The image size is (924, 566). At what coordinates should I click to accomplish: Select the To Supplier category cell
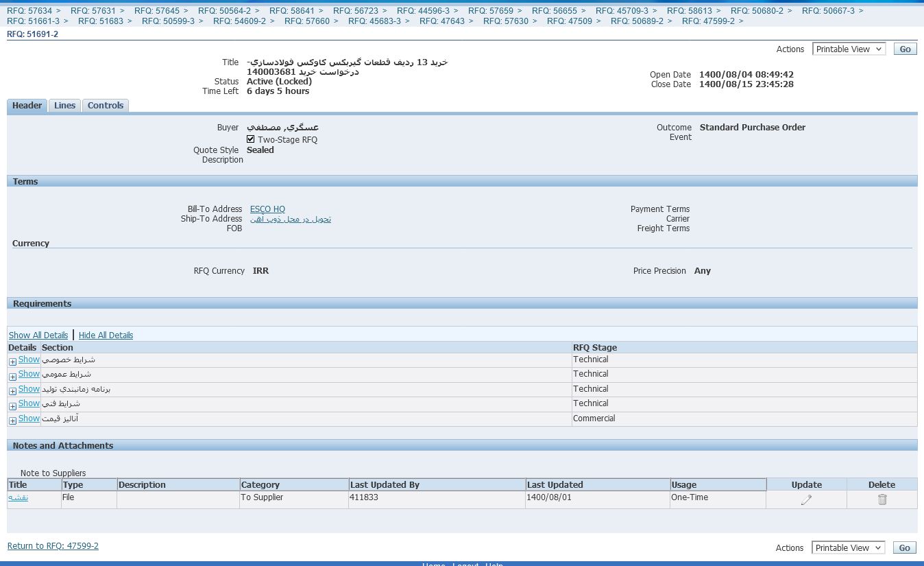(294, 499)
